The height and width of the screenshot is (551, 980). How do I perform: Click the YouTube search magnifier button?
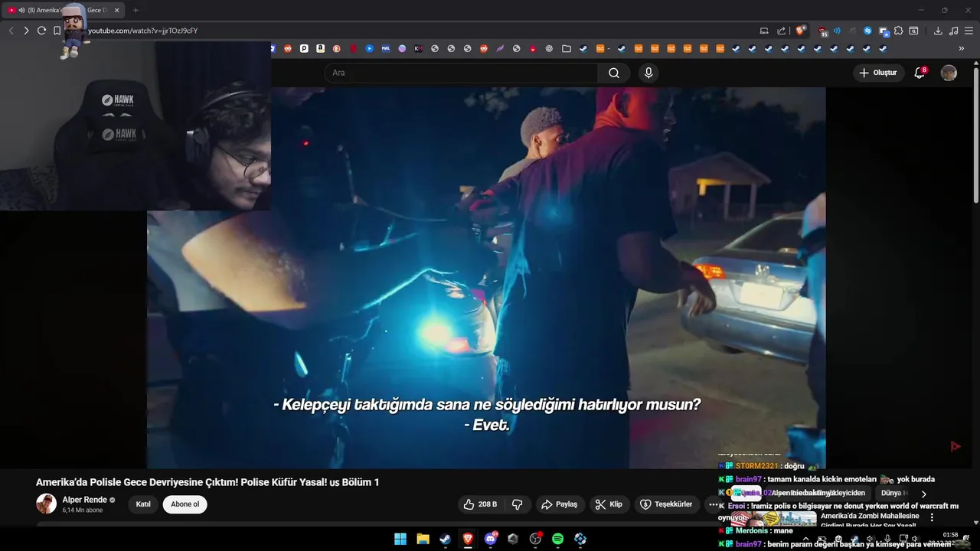pyautogui.click(x=614, y=73)
